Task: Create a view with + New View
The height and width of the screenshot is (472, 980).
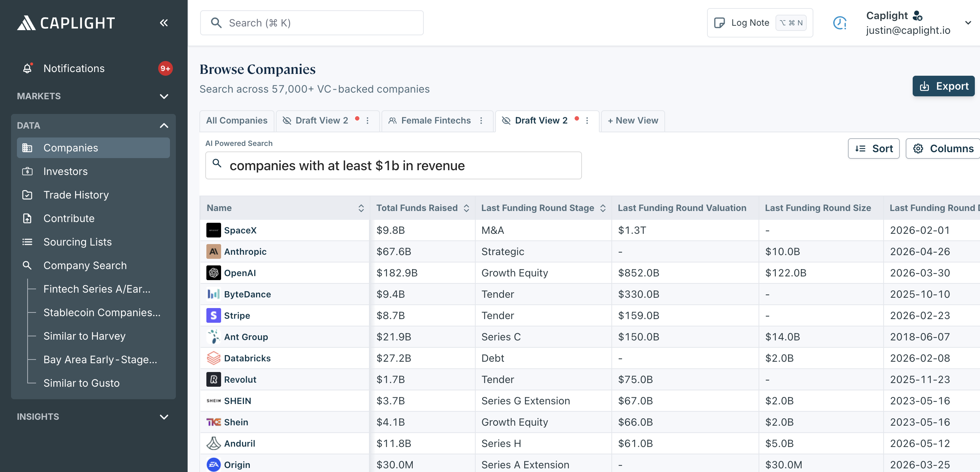Action: pos(633,121)
